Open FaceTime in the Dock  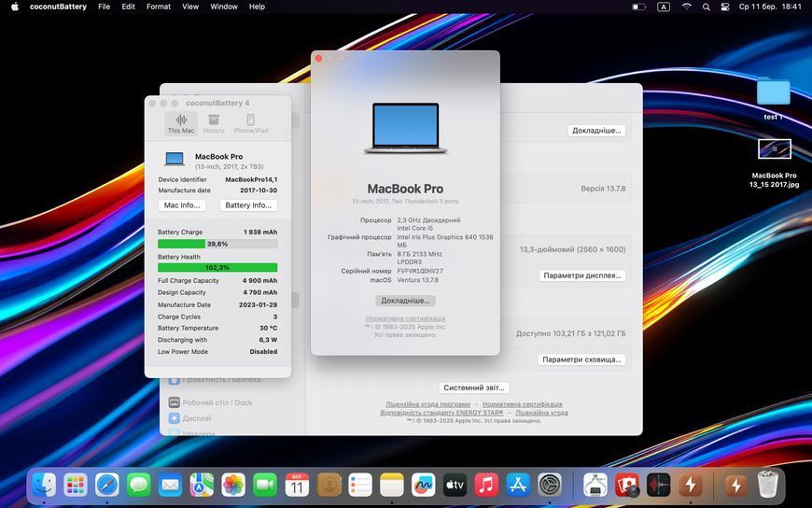click(265, 486)
